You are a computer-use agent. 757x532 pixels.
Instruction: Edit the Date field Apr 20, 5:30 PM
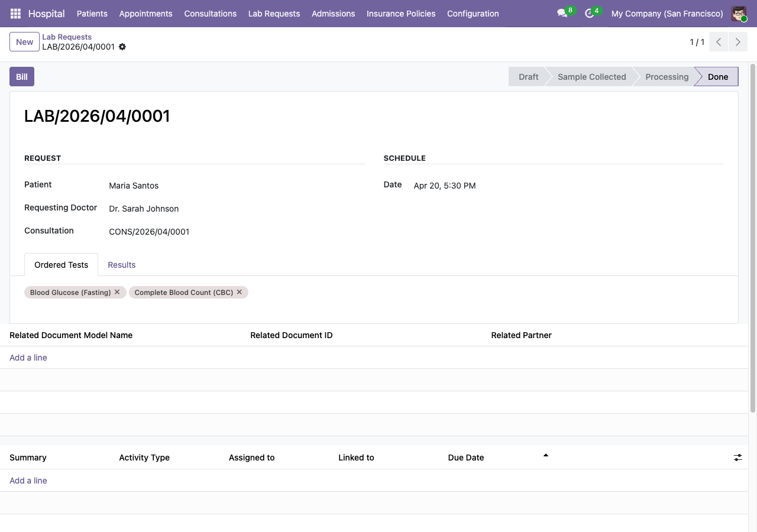click(445, 186)
